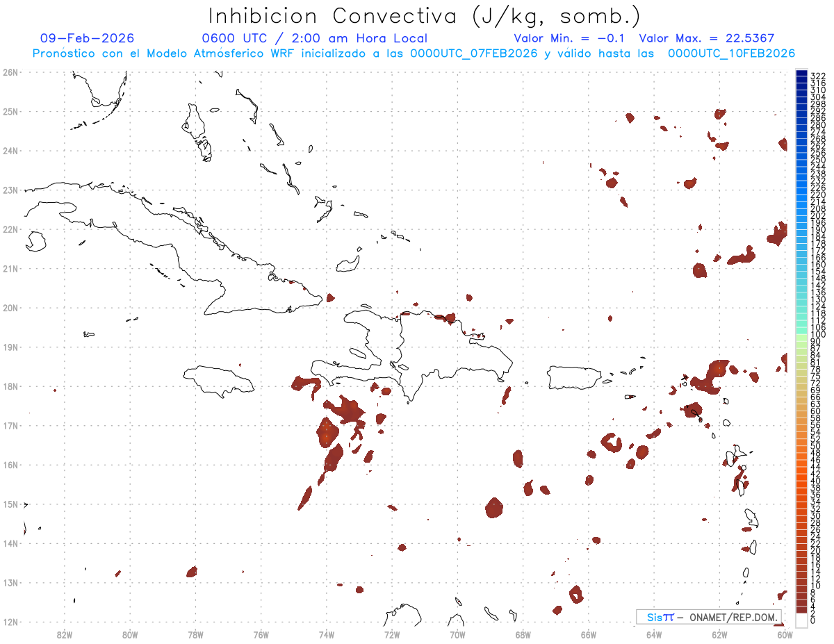
Task: Click the latitude label '18N'
Action: pos(10,386)
